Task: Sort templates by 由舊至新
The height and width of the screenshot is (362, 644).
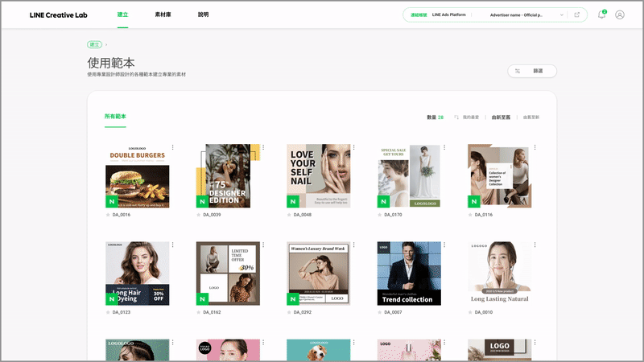Action: 531,117
